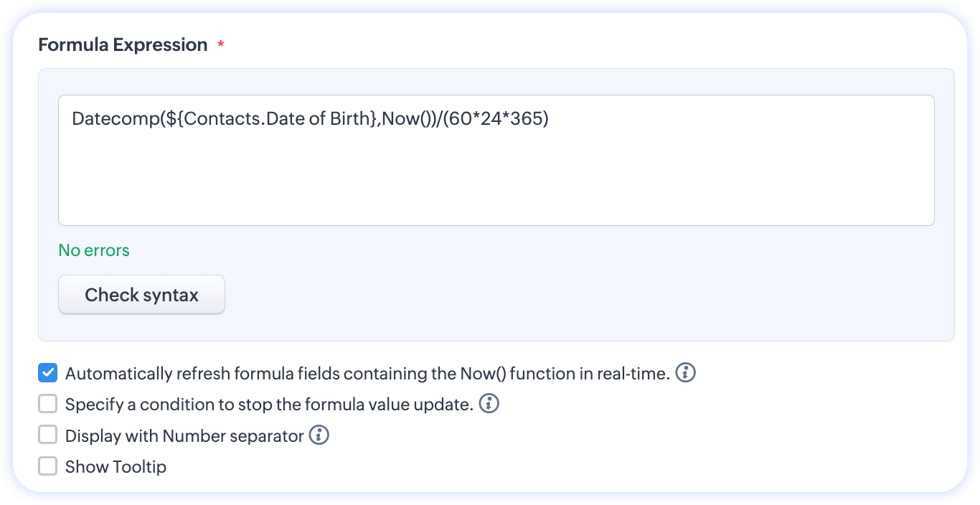Click the Show Tooltip label text

click(116, 467)
